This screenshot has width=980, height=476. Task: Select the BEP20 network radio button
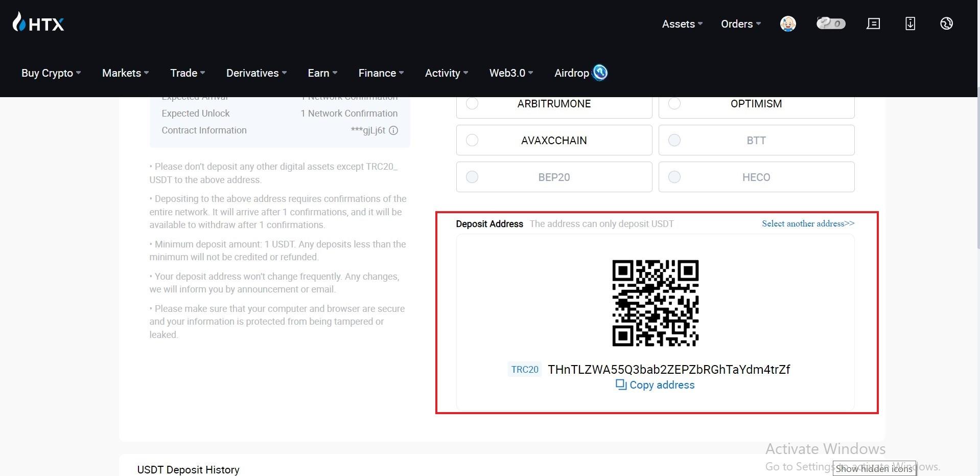tap(472, 177)
